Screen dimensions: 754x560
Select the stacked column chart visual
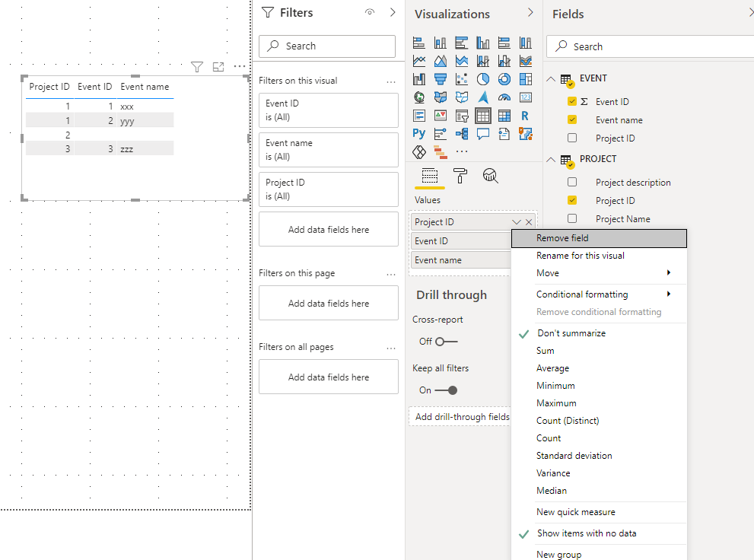pos(440,43)
